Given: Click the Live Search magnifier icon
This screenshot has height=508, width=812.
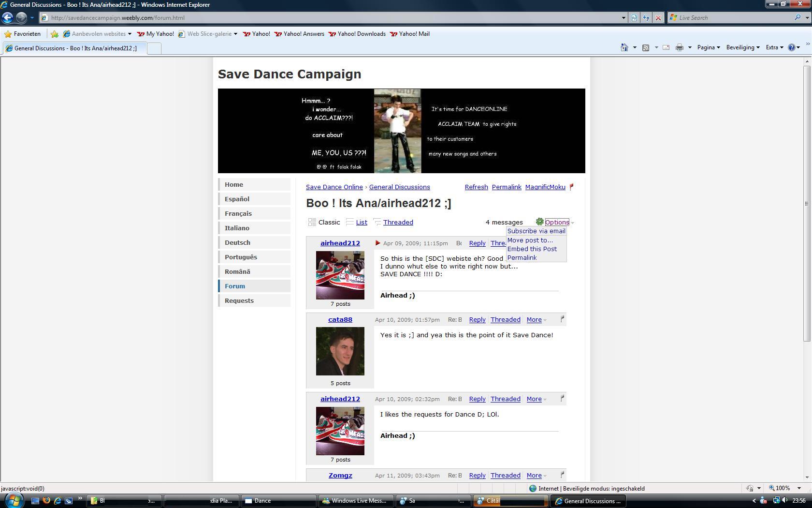Looking at the screenshot, I should [x=797, y=18].
